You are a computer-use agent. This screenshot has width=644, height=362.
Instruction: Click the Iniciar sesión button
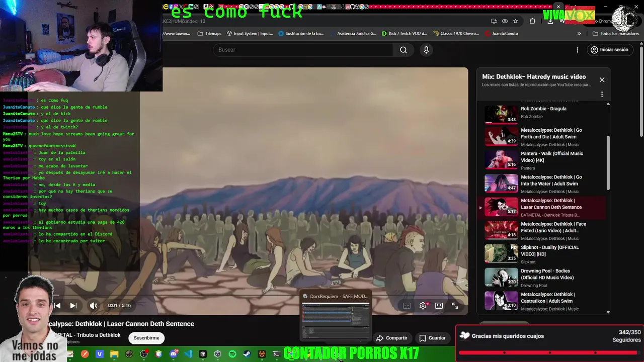pos(609,50)
